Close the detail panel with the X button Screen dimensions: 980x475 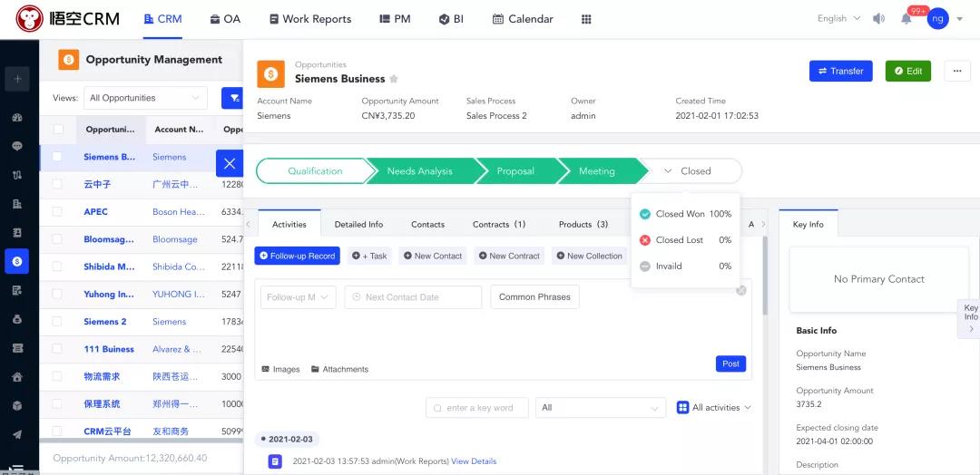click(x=230, y=163)
